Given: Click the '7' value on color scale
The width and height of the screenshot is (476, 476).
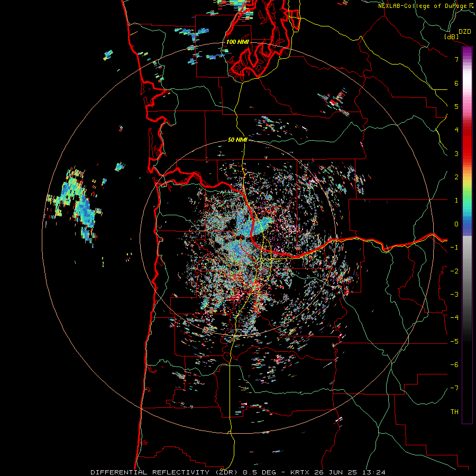Looking at the screenshot, I should tap(456, 59).
